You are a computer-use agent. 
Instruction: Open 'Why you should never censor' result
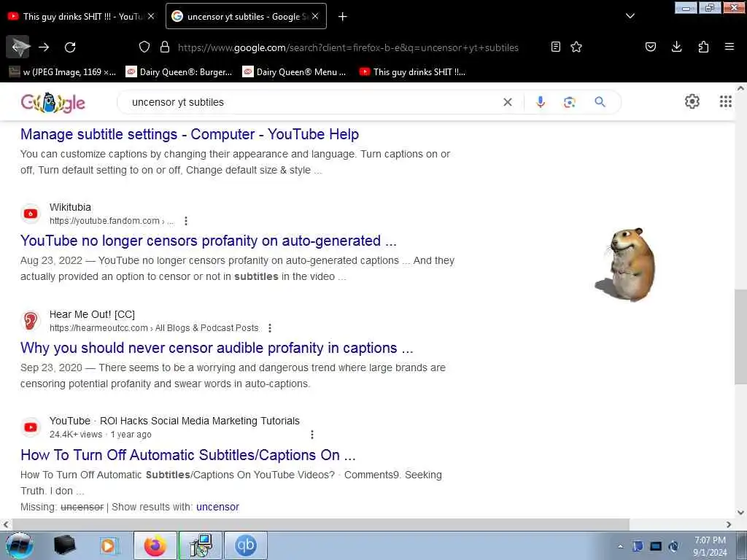[x=217, y=348]
